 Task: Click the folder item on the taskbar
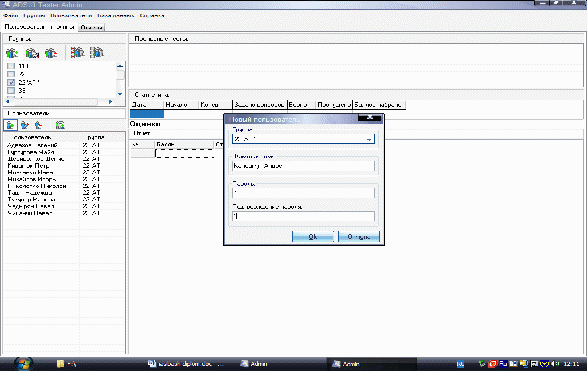[67, 364]
